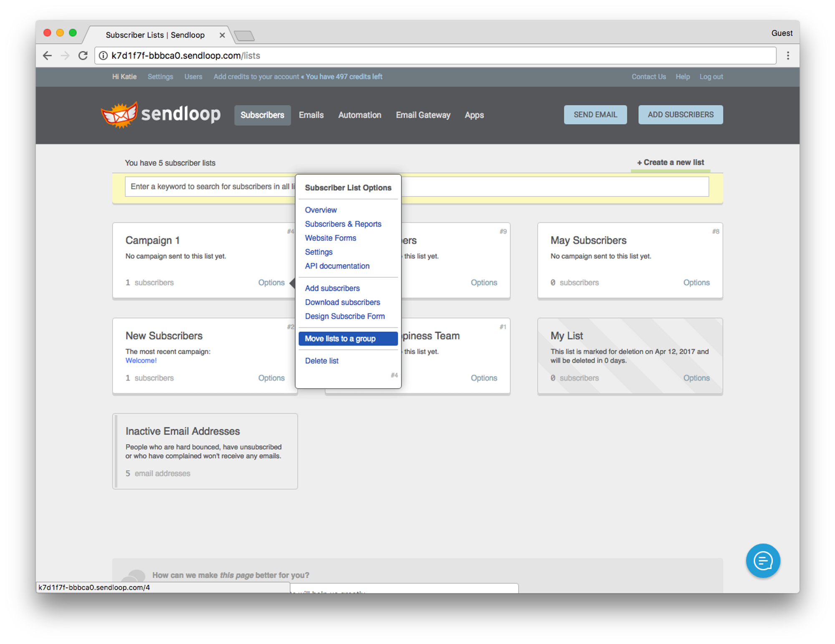Viewport: 835px width, 644px height.
Task: Open the live chat bubble icon
Action: [762, 561]
